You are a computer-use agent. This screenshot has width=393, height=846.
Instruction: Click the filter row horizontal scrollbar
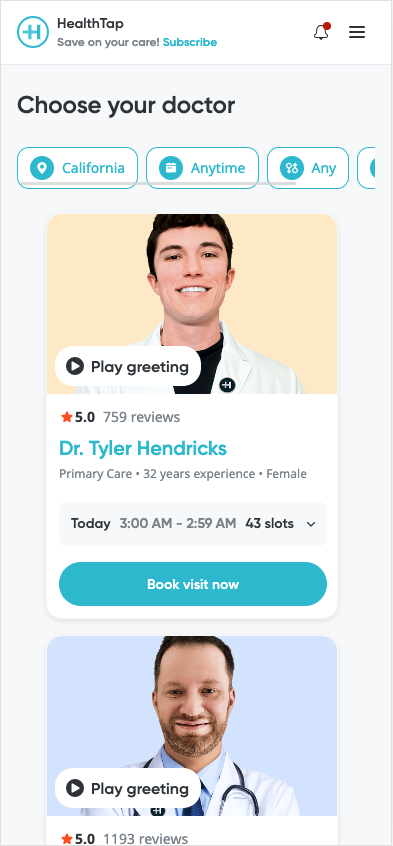(x=158, y=183)
